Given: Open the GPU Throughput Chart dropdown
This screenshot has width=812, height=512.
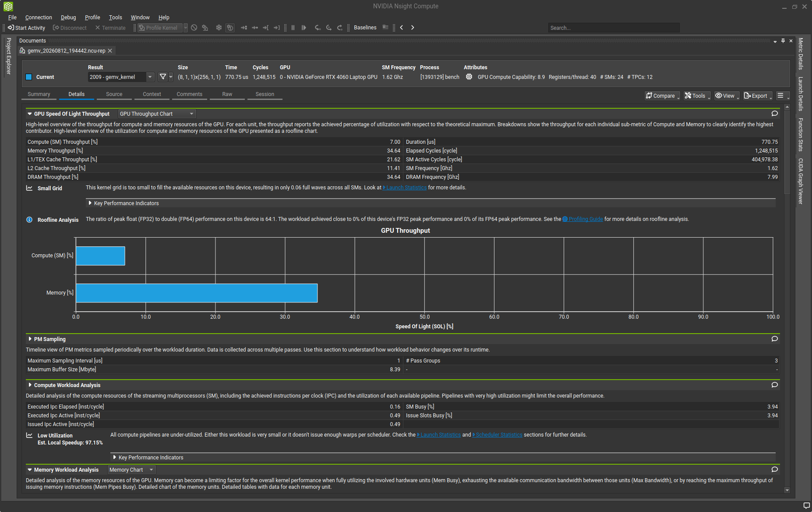Looking at the screenshot, I should click(x=157, y=114).
